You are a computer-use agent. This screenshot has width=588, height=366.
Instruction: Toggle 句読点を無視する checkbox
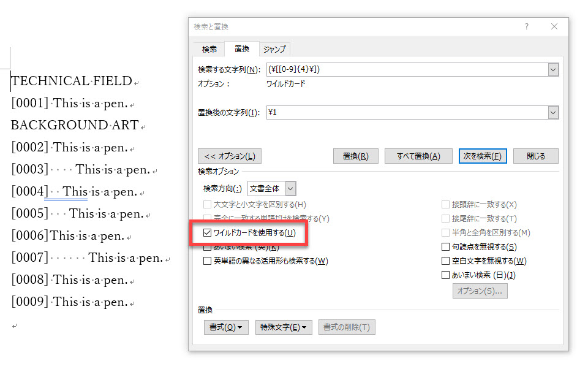pos(446,247)
